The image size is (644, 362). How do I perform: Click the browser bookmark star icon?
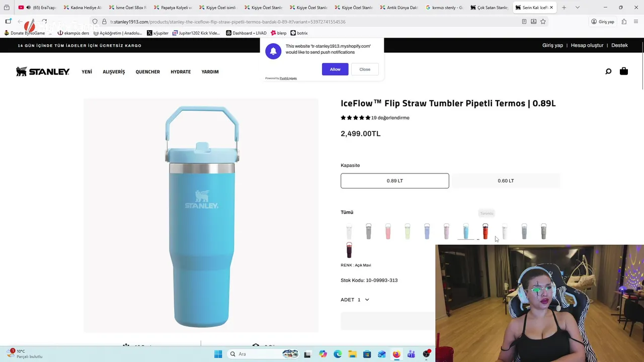543,22
